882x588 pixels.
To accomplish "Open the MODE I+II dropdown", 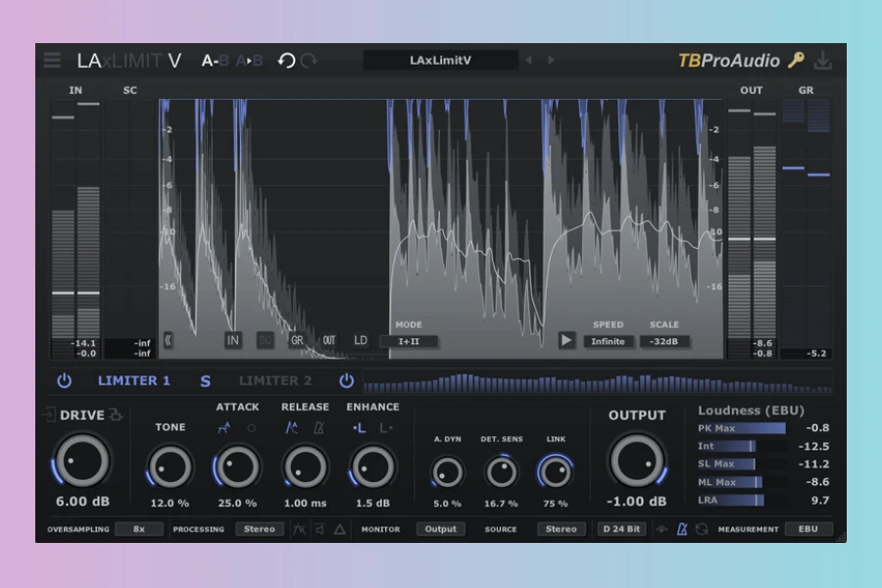I will point(409,342).
